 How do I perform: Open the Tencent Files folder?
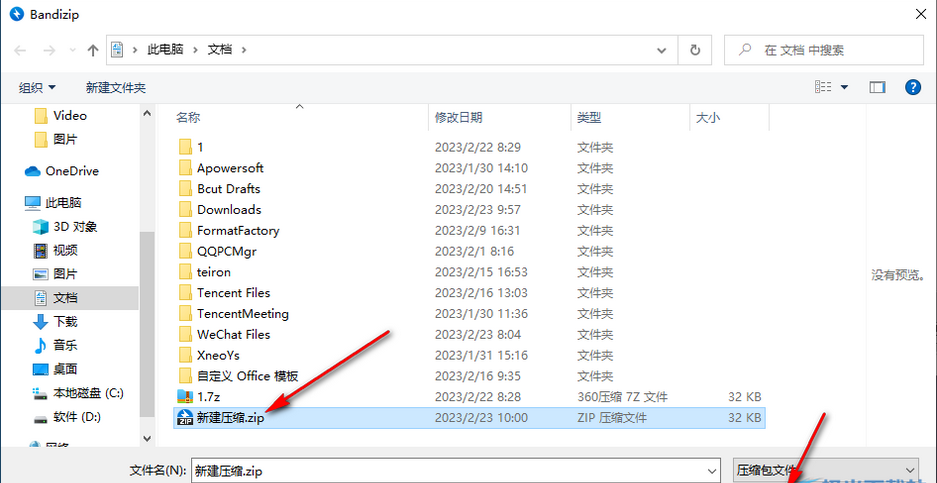[x=233, y=293]
